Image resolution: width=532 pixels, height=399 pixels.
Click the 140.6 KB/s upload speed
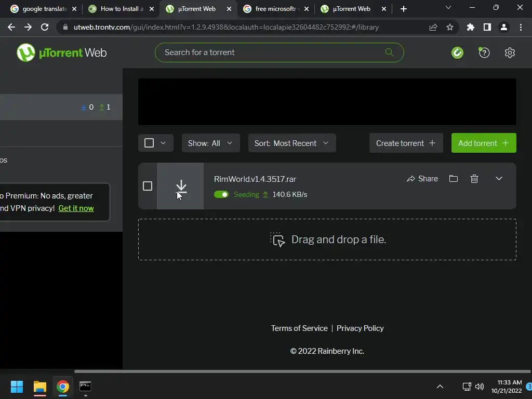click(290, 194)
